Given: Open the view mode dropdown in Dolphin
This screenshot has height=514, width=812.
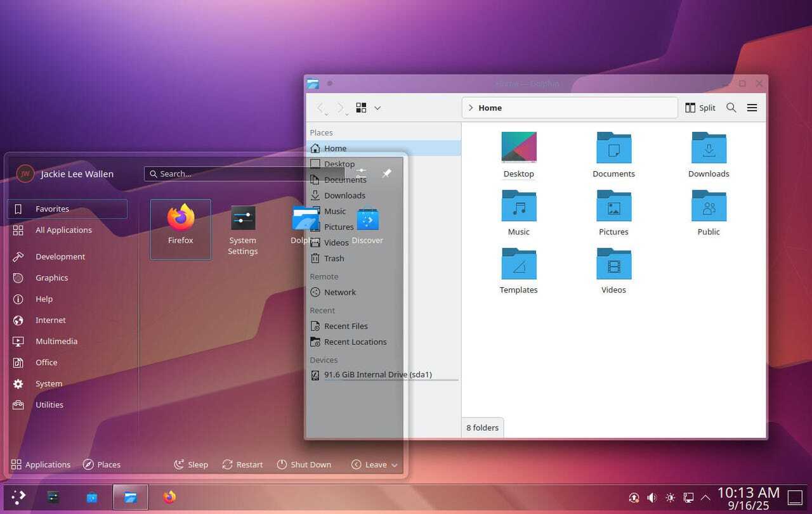Looking at the screenshot, I should point(377,107).
